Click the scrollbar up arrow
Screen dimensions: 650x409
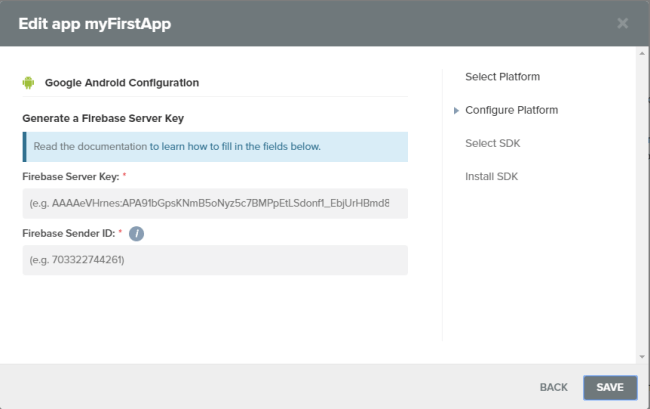click(x=642, y=53)
